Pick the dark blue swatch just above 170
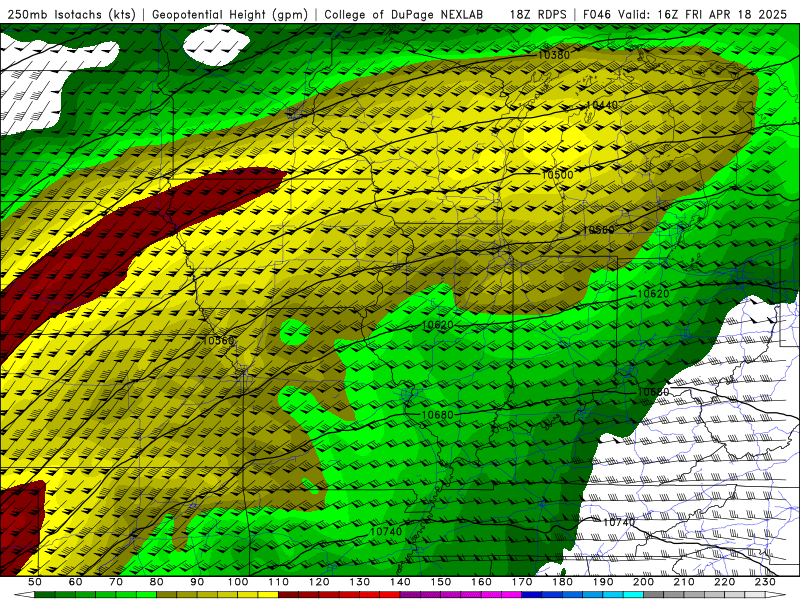The width and height of the screenshot is (800, 600). 532,595
